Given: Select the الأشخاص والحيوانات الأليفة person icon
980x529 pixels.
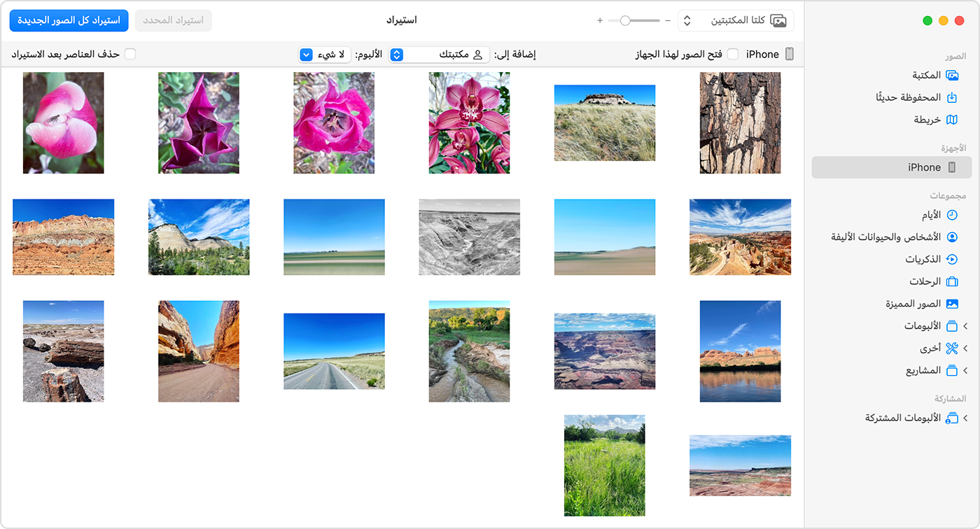Looking at the screenshot, I should [952, 237].
